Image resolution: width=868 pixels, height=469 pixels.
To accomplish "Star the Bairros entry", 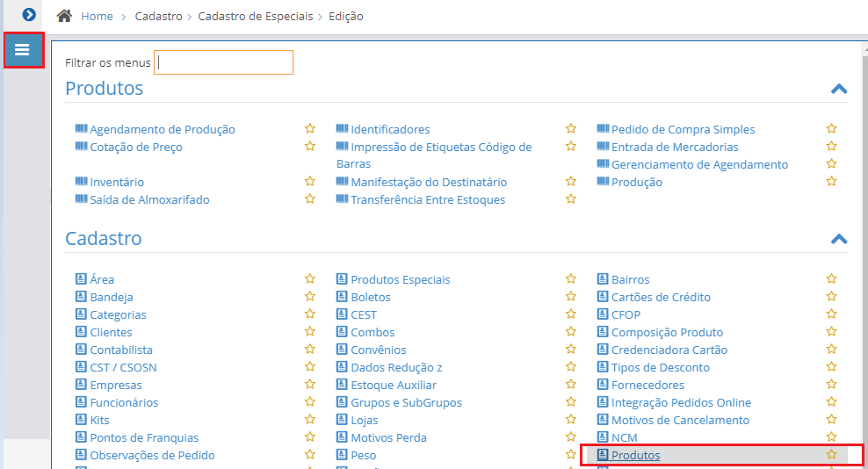I will (831, 278).
